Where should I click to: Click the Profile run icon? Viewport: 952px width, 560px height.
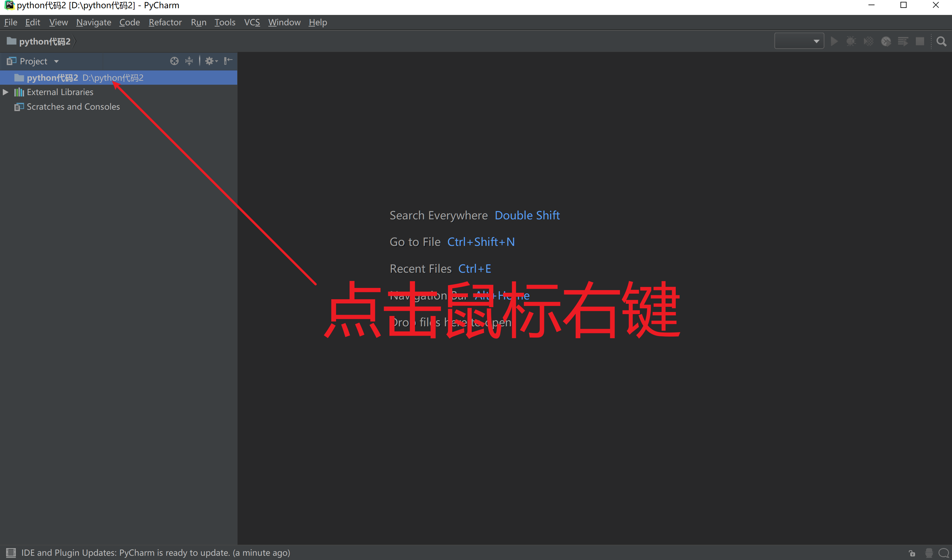coord(886,41)
